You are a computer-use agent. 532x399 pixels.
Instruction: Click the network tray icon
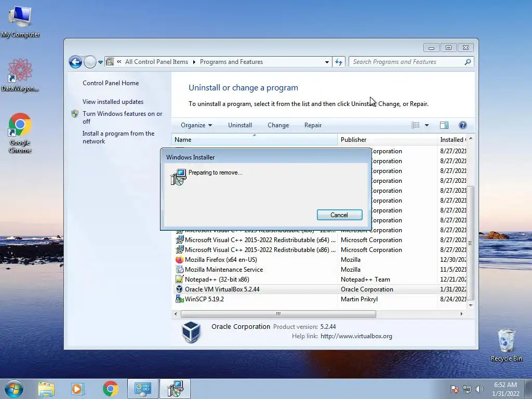[467, 389]
